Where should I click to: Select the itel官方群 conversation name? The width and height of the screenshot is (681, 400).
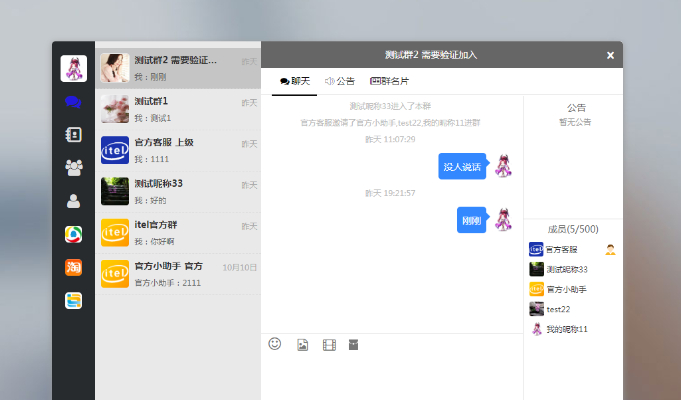click(156, 225)
